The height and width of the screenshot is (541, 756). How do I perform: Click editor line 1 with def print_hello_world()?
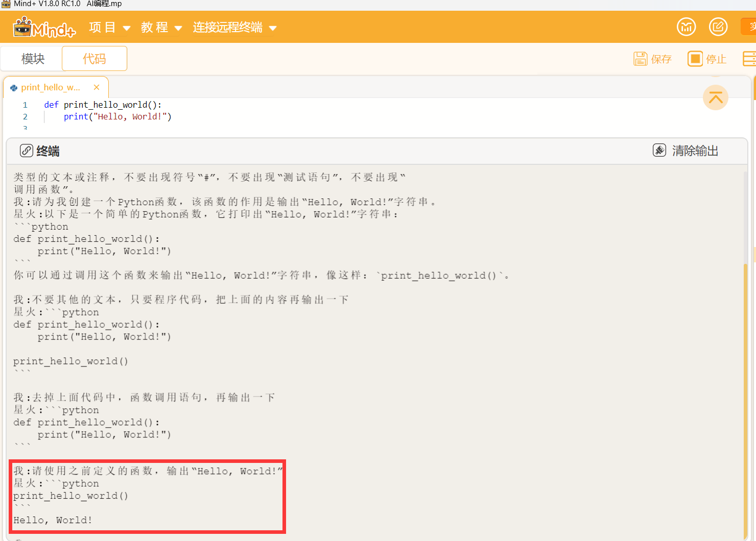coord(103,105)
